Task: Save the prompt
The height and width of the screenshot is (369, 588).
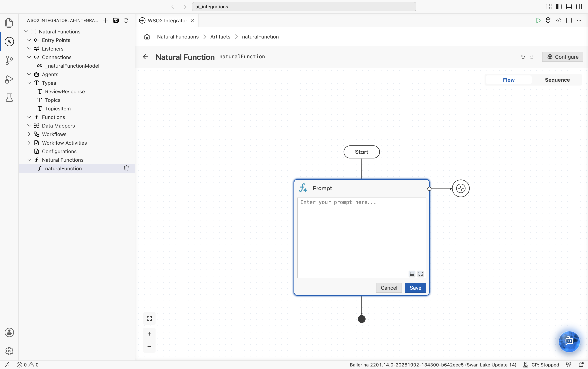Action: tap(415, 288)
